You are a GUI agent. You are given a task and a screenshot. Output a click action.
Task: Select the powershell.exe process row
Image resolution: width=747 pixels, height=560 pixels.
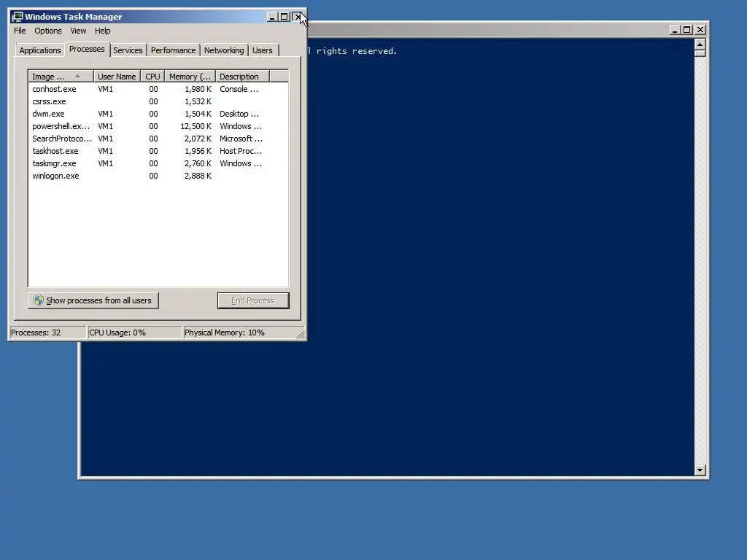coord(158,126)
